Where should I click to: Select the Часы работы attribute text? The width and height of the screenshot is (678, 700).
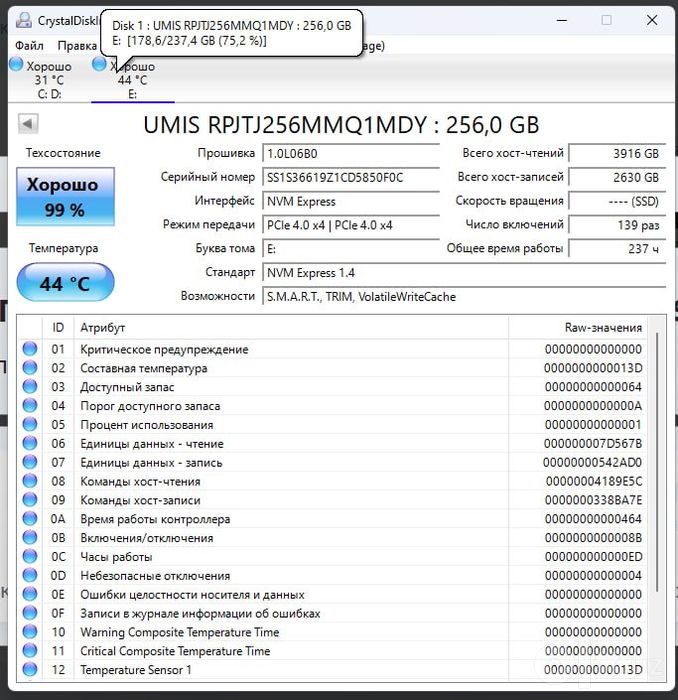116,557
